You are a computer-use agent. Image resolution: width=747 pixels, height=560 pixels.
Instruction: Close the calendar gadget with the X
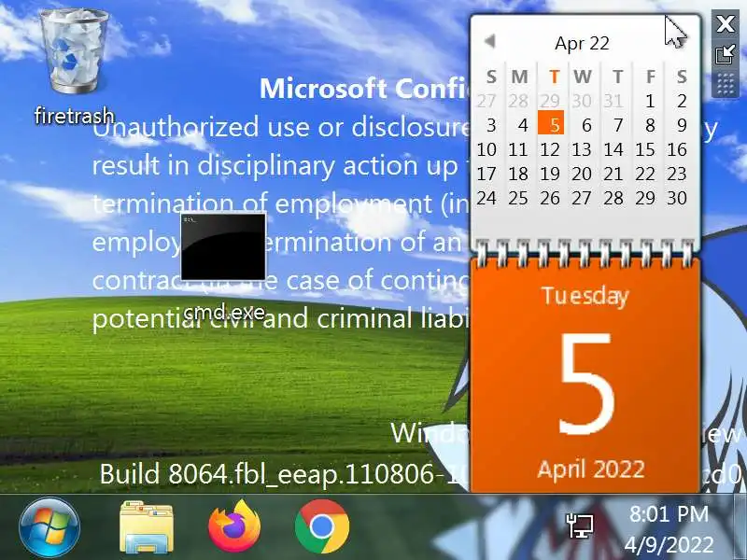[726, 23]
